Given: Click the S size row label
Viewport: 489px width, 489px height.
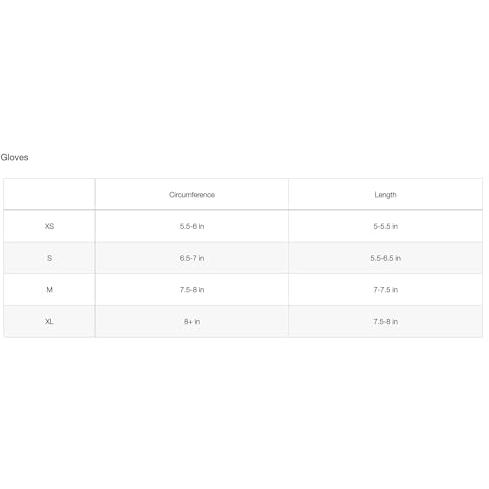Looking at the screenshot, I should (49, 258).
